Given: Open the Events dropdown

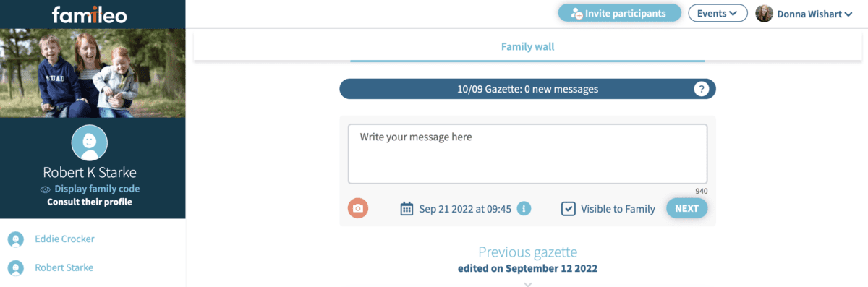Looking at the screenshot, I should point(718,13).
